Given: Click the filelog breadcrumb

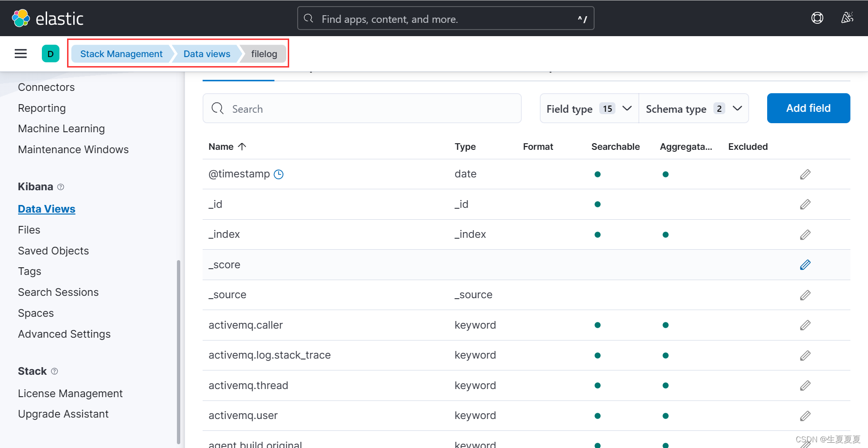Looking at the screenshot, I should pos(264,54).
